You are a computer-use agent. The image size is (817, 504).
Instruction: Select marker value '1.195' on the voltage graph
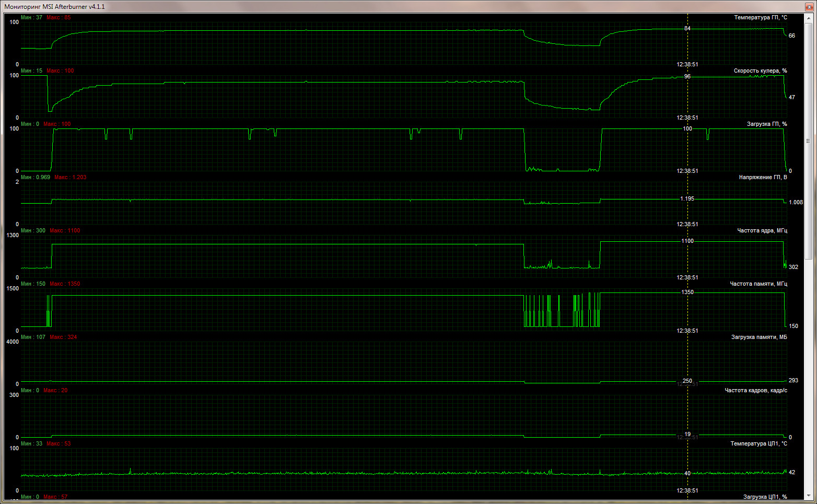tap(687, 199)
